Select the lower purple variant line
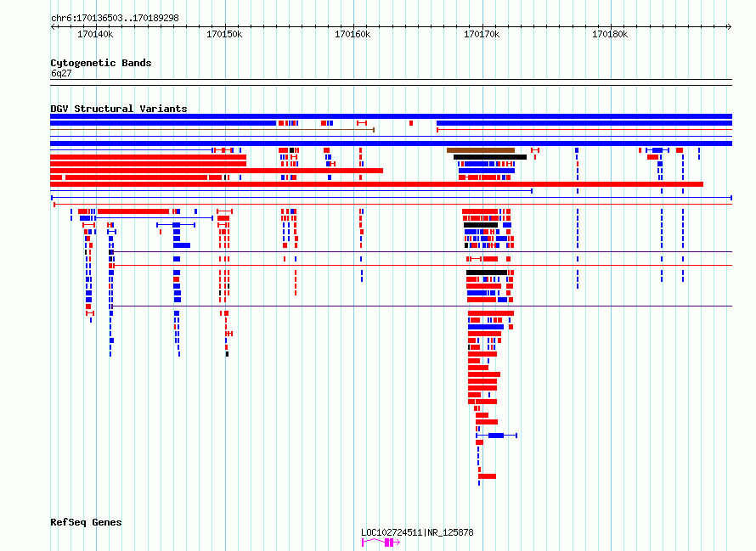The width and height of the screenshot is (756, 551). pos(422,306)
